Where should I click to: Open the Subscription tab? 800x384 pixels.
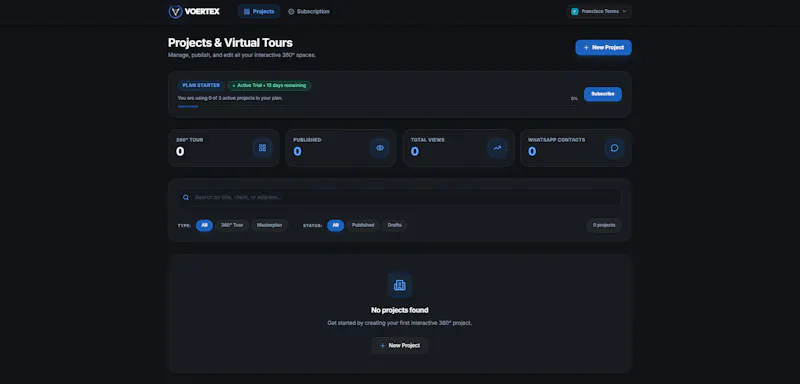(309, 11)
